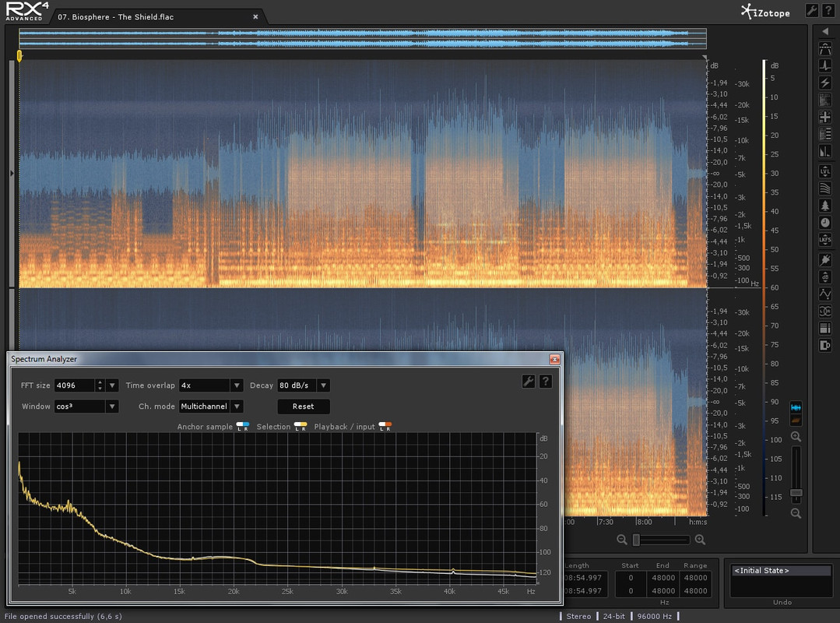This screenshot has height=623, width=840.
Task: Click first row Range value 48000
Action: coord(695,578)
